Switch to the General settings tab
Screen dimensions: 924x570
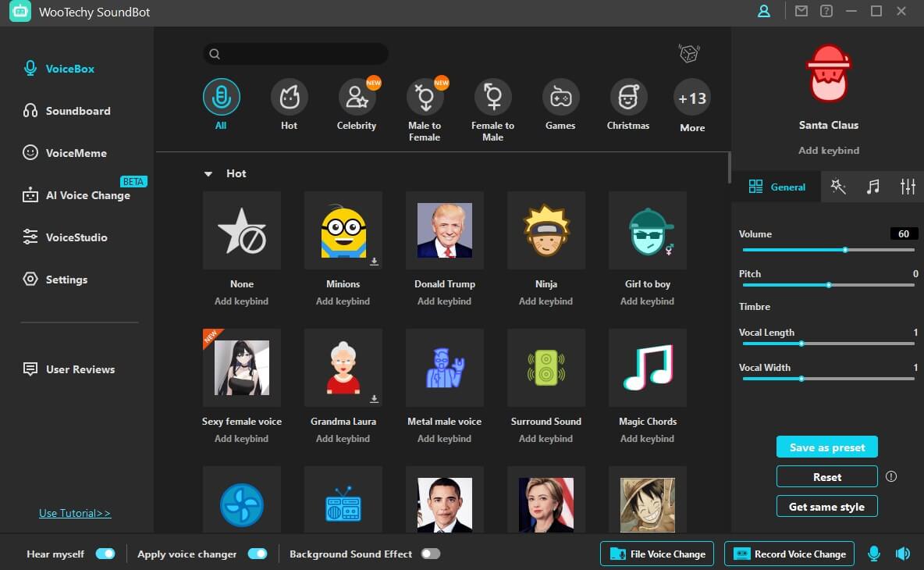(777, 187)
